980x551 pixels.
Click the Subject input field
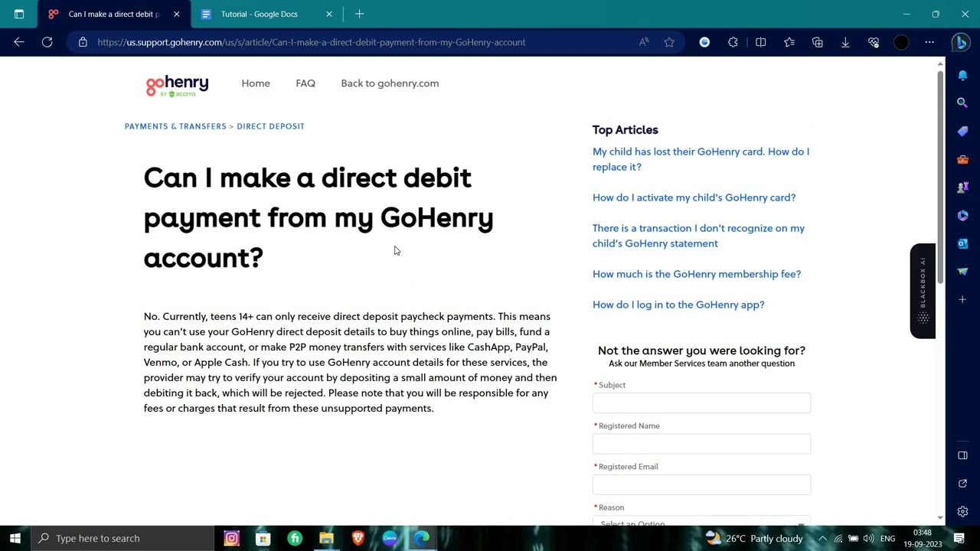pos(701,403)
